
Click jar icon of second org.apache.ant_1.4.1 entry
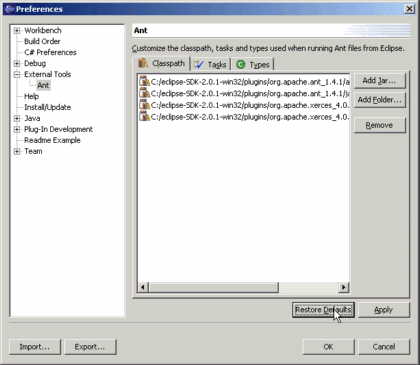(145, 93)
